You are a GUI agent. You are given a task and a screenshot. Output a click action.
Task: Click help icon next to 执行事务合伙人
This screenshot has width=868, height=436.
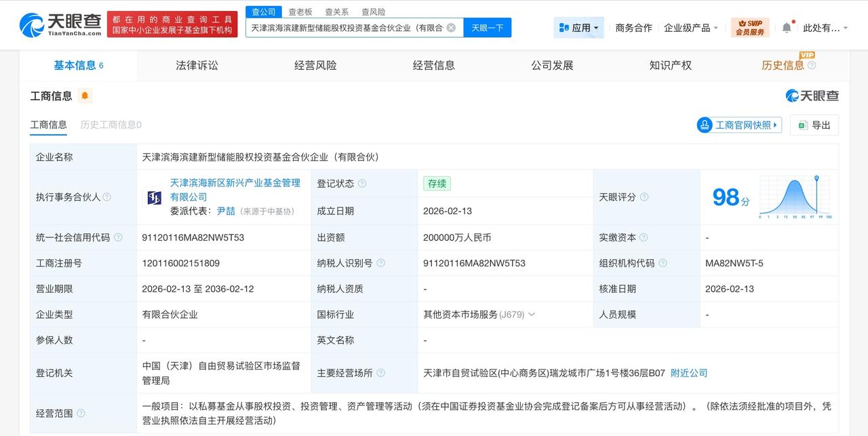[x=106, y=197]
